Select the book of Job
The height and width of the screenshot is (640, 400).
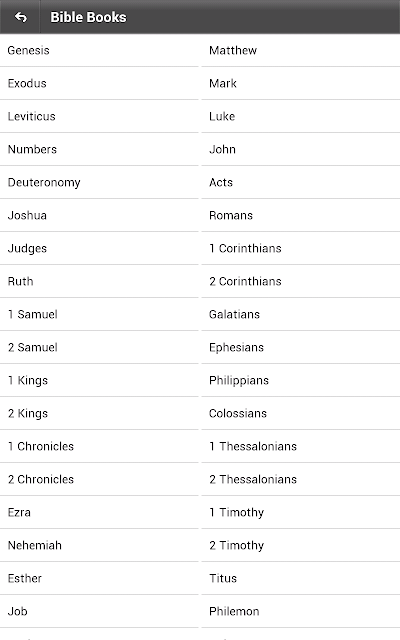coord(99,611)
